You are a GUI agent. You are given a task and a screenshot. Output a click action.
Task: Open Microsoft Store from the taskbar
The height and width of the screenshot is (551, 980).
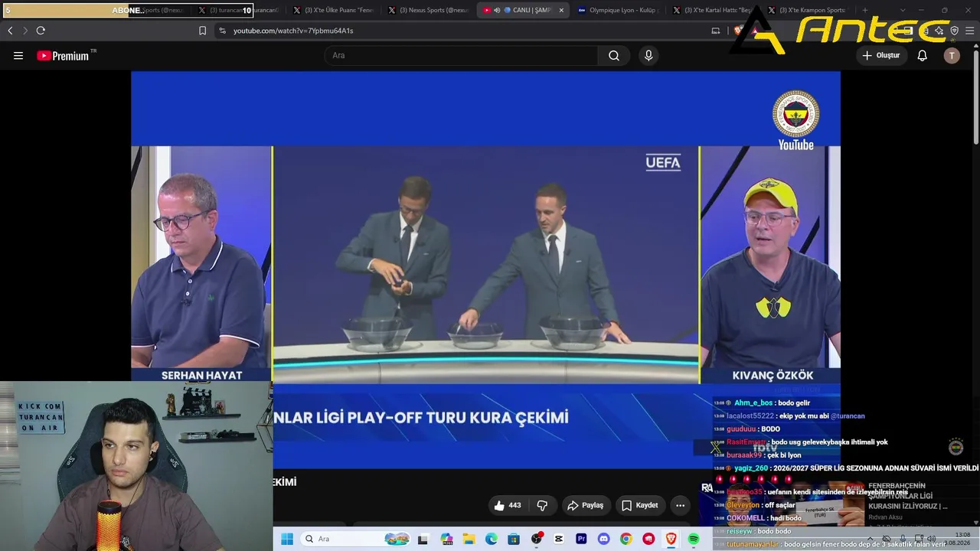click(x=514, y=539)
